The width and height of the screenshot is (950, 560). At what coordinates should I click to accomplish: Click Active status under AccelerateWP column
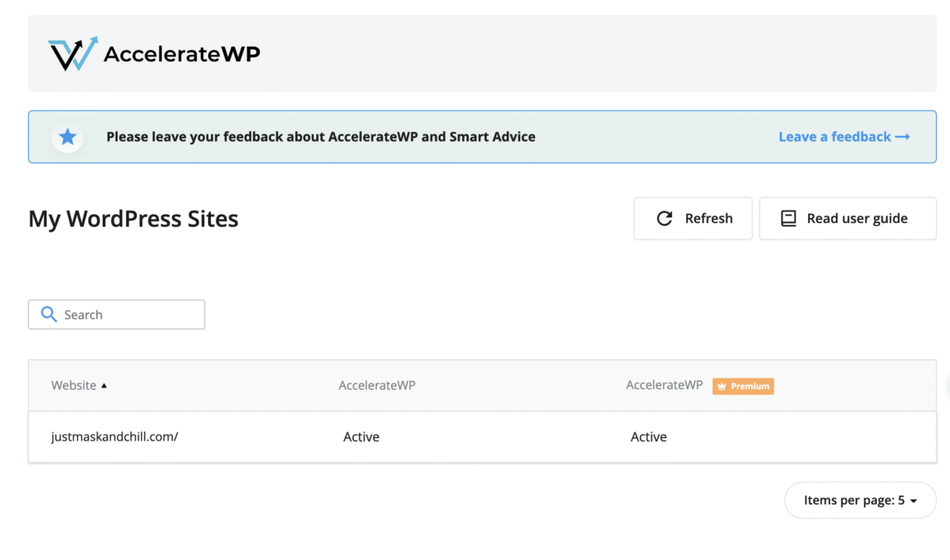(361, 437)
